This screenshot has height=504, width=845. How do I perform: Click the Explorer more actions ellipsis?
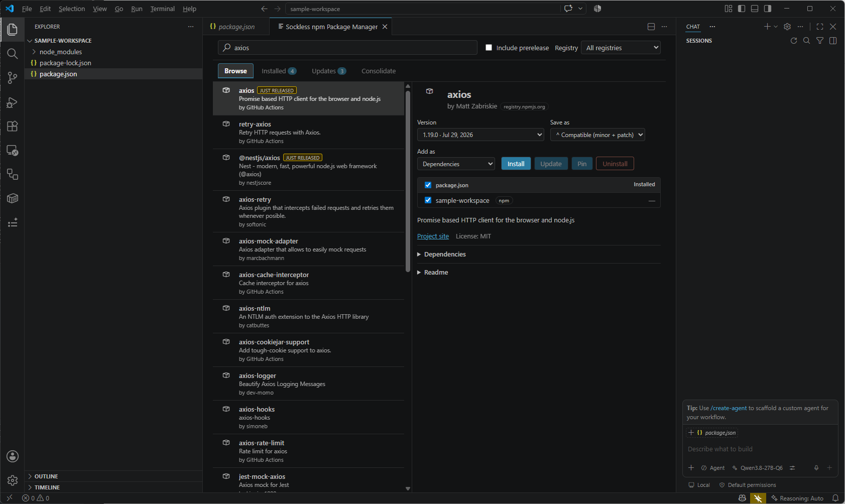(x=191, y=27)
